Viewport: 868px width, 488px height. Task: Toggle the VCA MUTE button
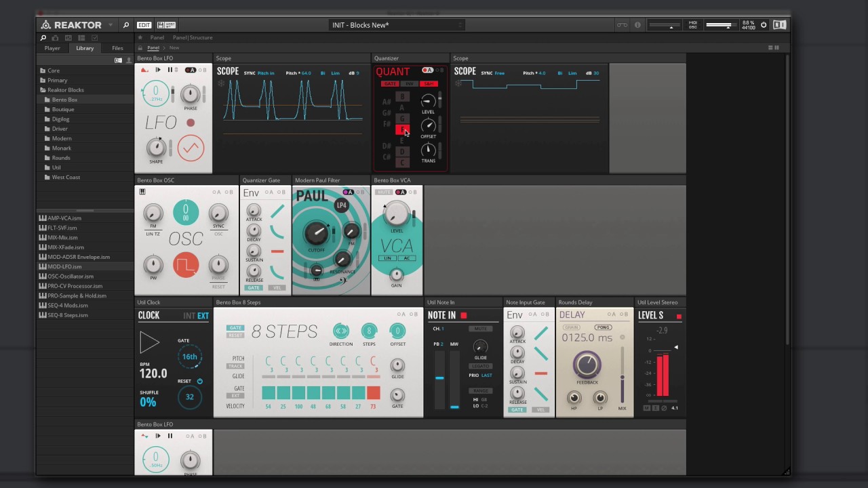(384, 192)
